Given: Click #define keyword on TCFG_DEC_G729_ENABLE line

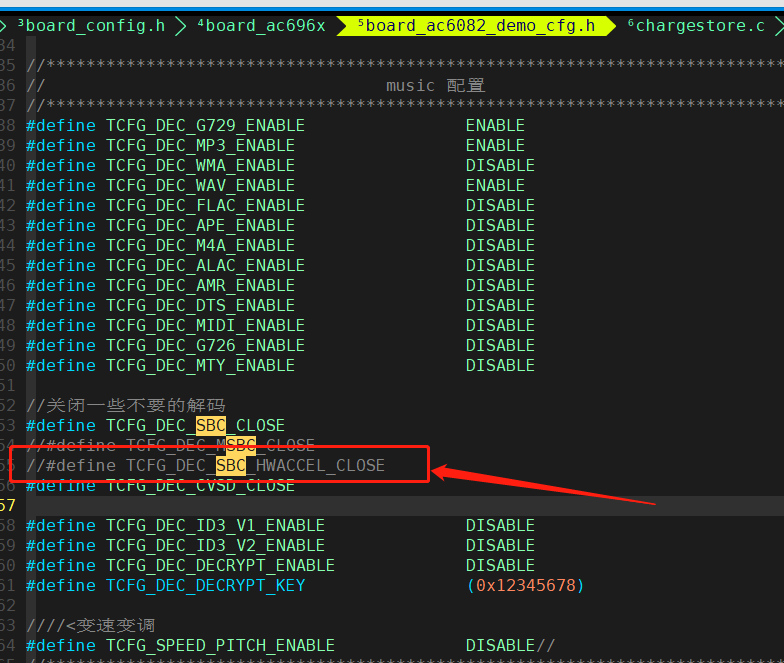Looking at the screenshot, I should [x=61, y=126].
